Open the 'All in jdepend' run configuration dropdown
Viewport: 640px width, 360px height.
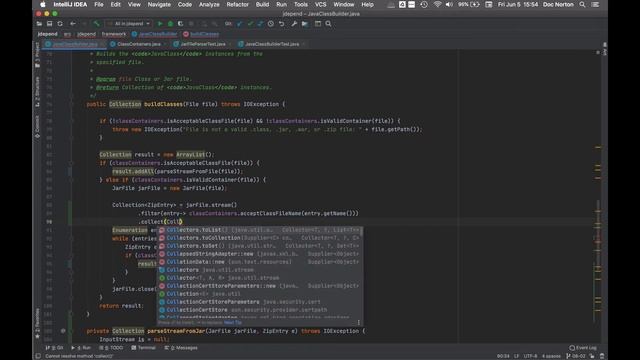(129, 24)
